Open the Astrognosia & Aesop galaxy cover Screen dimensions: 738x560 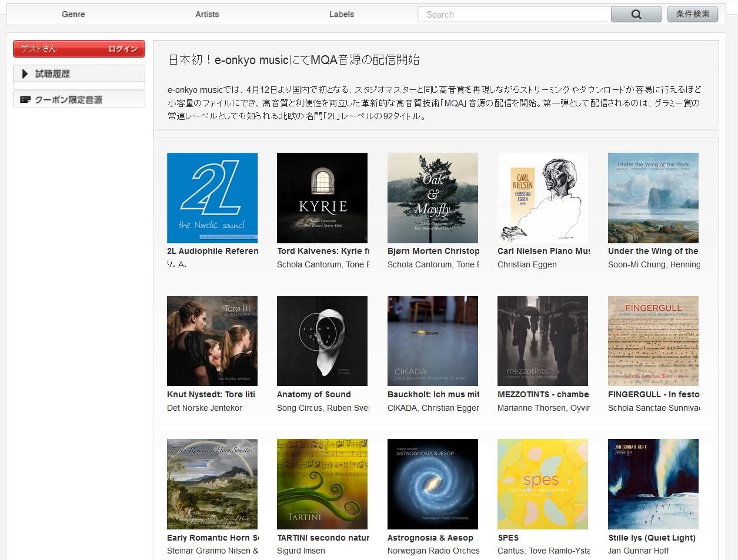click(x=433, y=484)
